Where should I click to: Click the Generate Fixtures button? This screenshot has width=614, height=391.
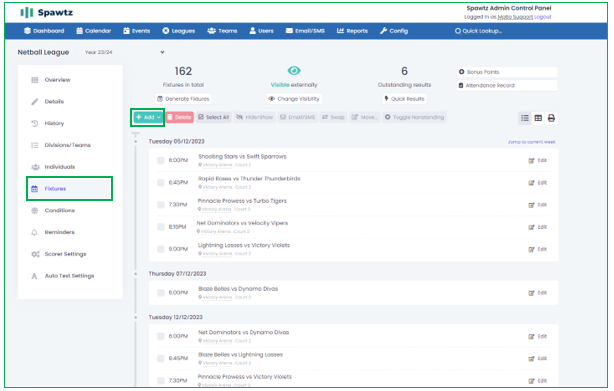[x=183, y=99]
